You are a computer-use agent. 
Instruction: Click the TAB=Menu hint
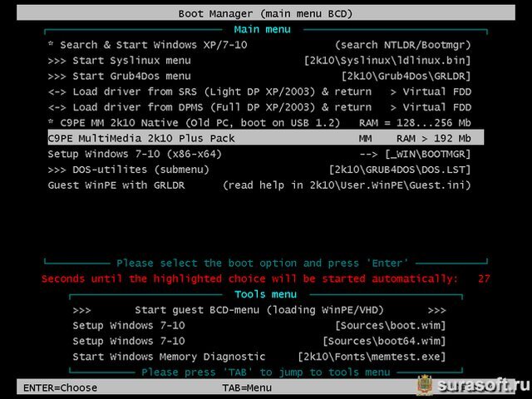247,388
